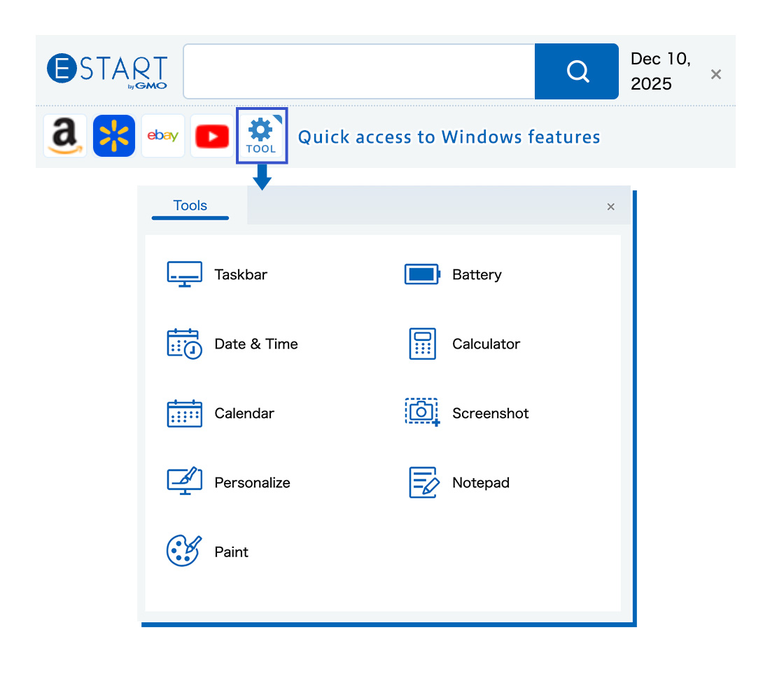770x700 pixels.
Task: Open Personalize settings
Action: [x=231, y=482]
